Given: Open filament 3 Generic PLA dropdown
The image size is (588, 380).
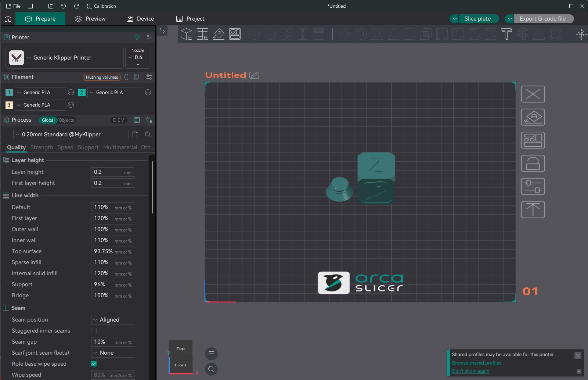Looking at the screenshot, I should [x=40, y=105].
